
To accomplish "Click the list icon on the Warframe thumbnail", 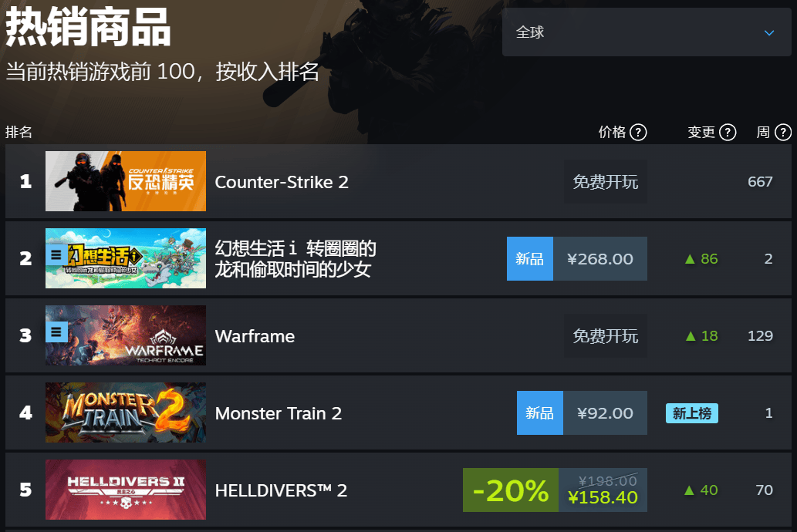I will click(56, 332).
